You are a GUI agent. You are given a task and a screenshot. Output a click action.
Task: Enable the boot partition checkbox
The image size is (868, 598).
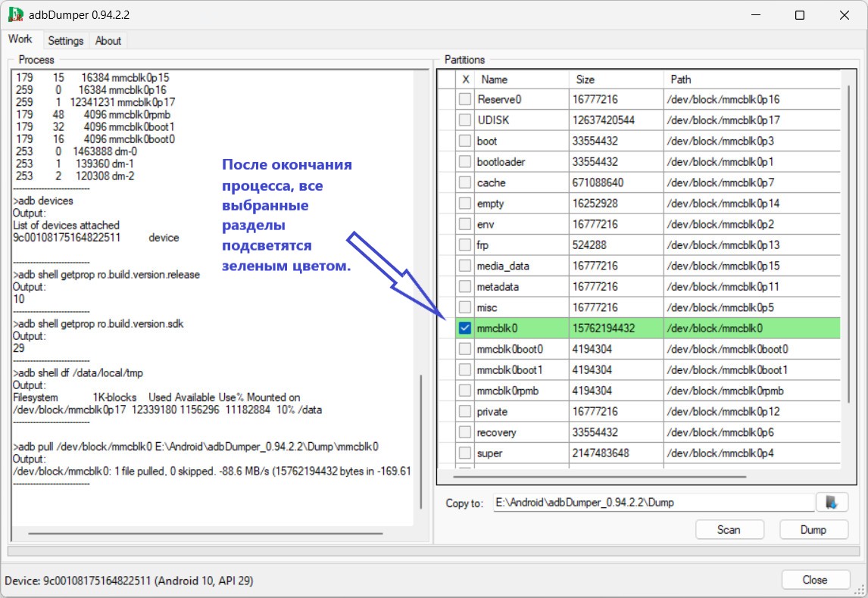465,141
